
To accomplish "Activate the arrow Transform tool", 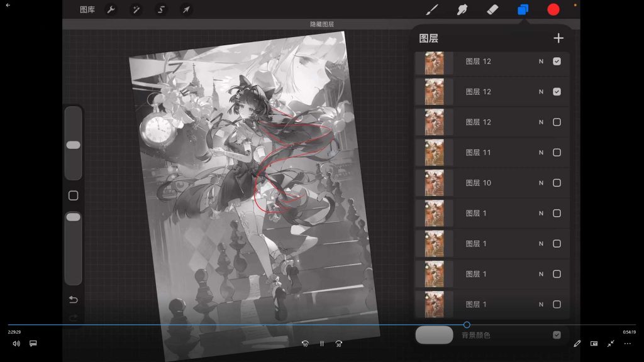I will (x=186, y=9).
